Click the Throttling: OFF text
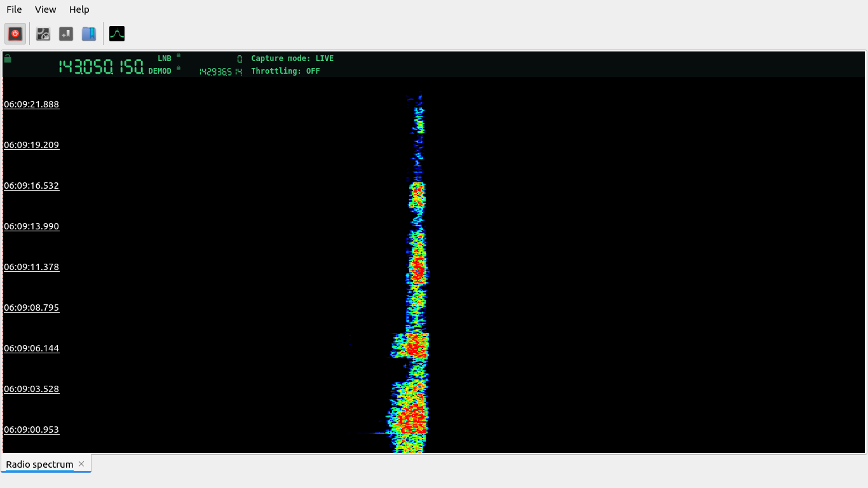The image size is (868, 488). pyautogui.click(x=285, y=71)
